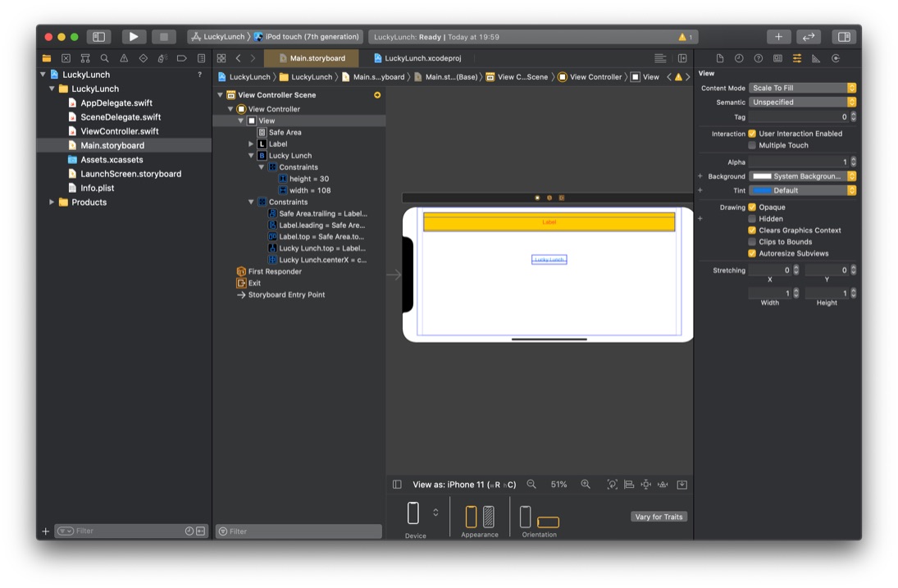The width and height of the screenshot is (898, 588).
Task: Show the File inspector
Action: coord(720,58)
